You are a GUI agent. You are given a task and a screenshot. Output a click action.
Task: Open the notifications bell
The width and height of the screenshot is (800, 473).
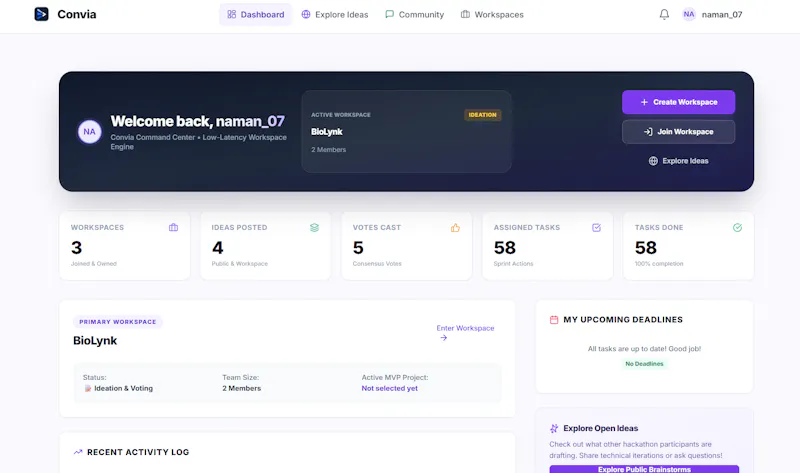pyautogui.click(x=664, y=14)
